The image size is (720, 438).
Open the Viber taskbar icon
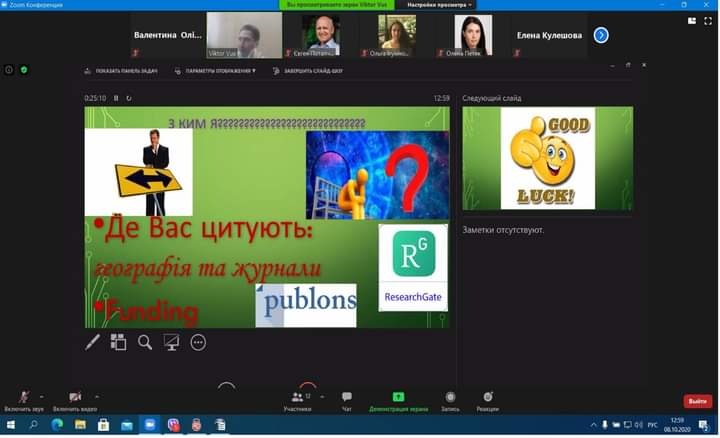pos(173,425)
